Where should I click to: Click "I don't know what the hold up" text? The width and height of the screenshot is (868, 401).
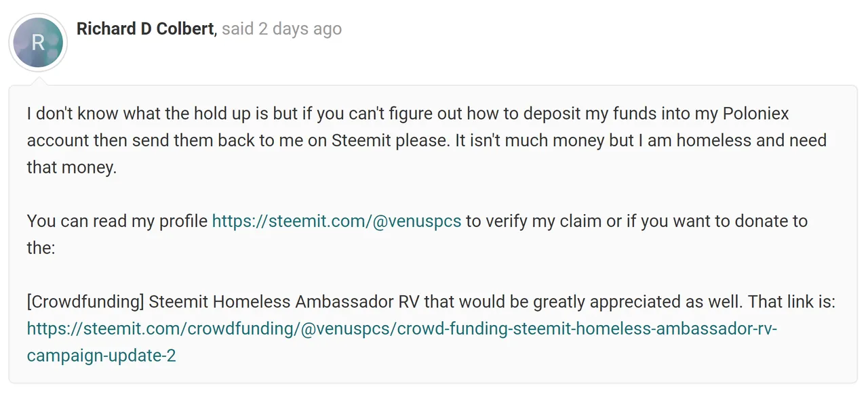(x=129, y=113)
